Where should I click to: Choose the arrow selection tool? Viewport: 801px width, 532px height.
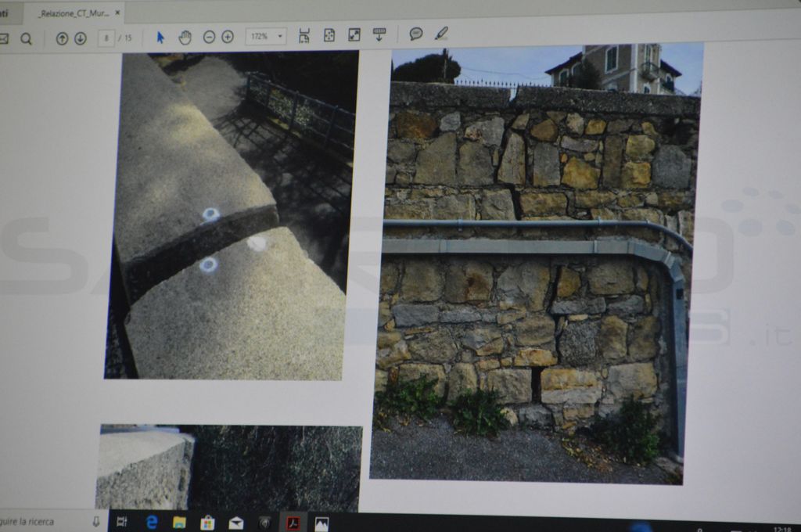(160, 37)
